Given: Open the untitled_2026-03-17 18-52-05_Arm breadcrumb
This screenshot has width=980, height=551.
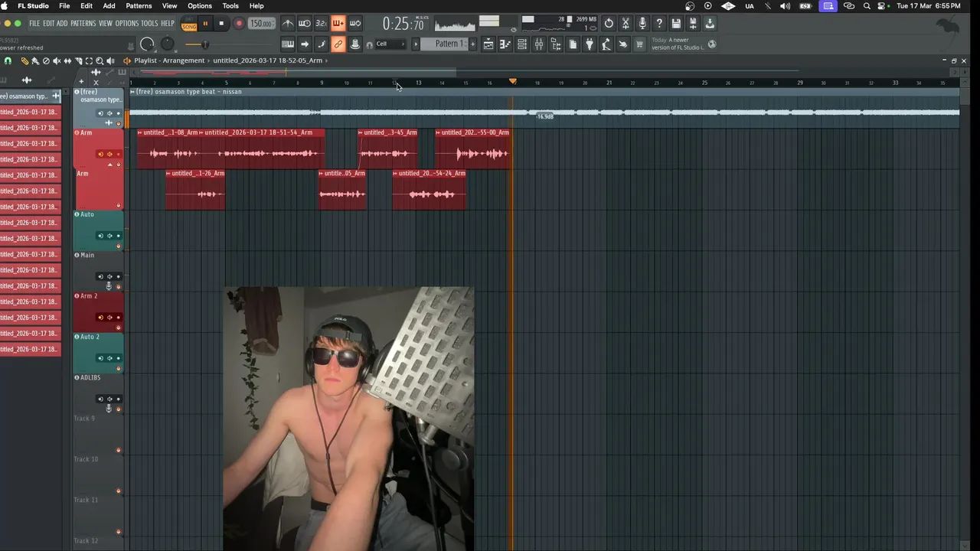Looking at the screenshot, I should click(x=267, y=60).
